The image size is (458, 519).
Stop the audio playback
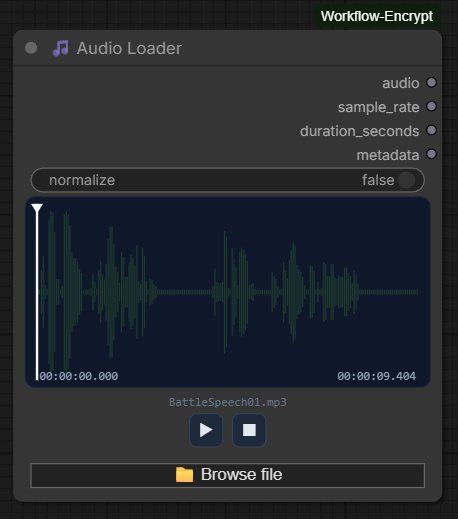point(249,430)
